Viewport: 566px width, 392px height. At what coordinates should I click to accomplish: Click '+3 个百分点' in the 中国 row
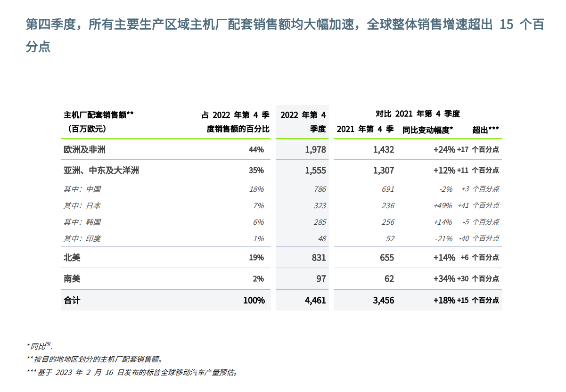tap(480, 189)
